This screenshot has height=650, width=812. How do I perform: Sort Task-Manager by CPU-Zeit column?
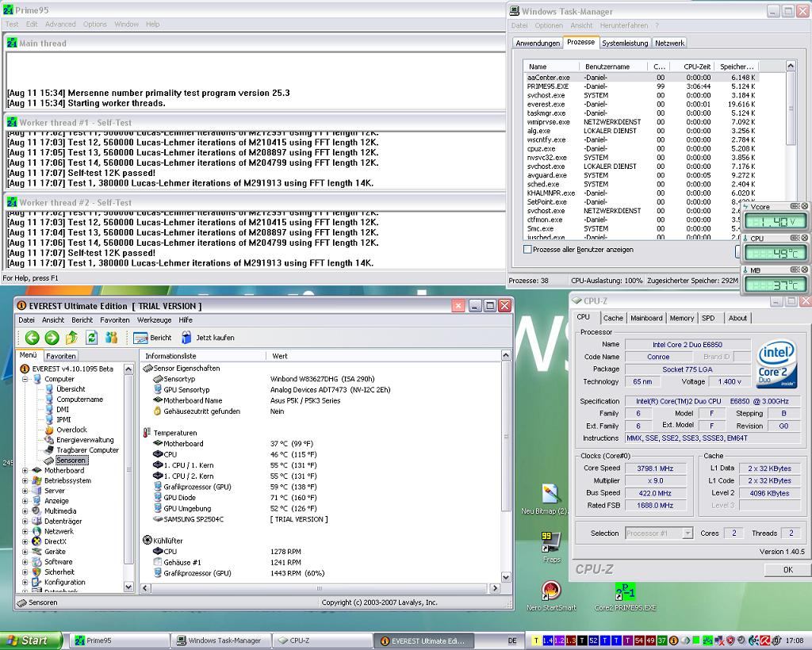(x=691, y=67)
